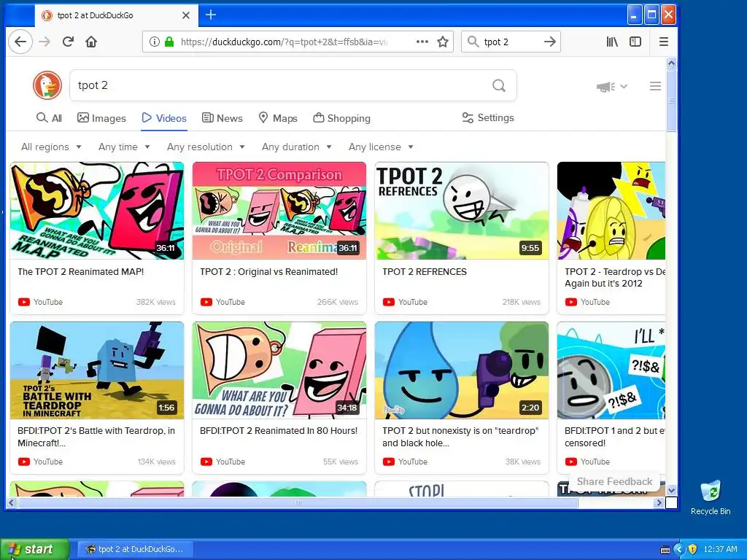
Task: Click title 'TPOT 2 - Teardrop vs De' video
Action: 614,278
